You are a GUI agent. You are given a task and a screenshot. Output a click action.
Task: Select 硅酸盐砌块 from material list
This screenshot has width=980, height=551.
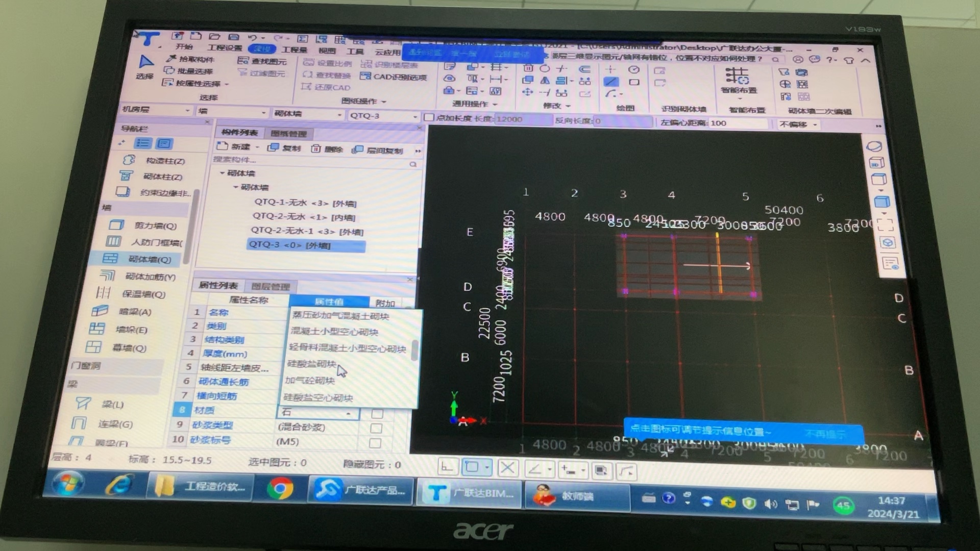click(x=311, y=364)
